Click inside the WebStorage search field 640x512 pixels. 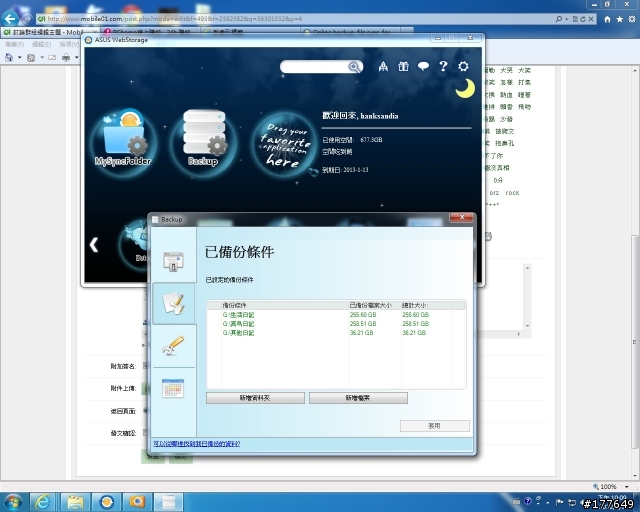(x=315, y=67)
